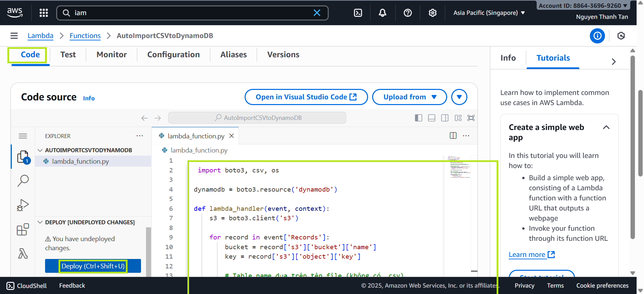Close the lambda_function.py editor tab
Screen dimensions: 644x294
(231, 136)
